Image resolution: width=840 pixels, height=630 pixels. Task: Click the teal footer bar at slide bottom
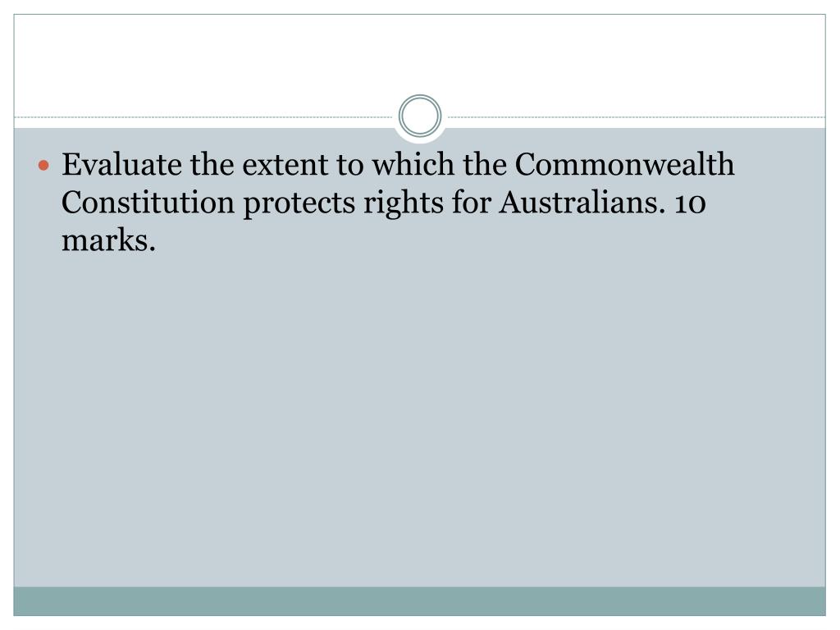419,601
